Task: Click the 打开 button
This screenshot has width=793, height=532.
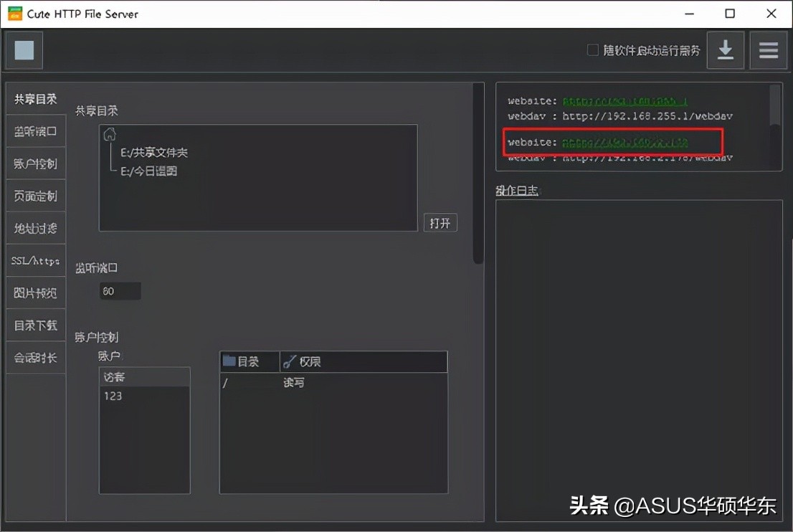Action: pos(440,222)
